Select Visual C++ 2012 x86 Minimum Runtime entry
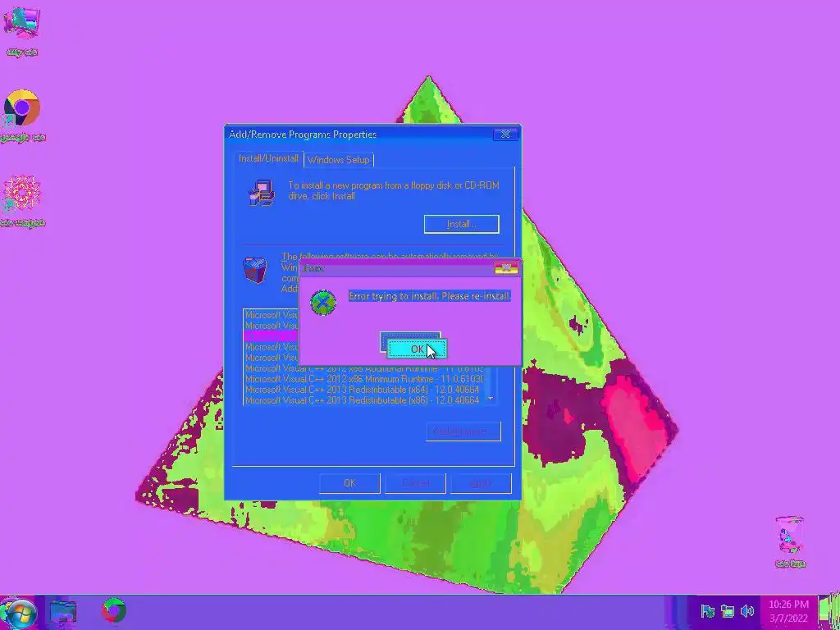The height and width of the screenshot is (630, 840). tap(364, 379)
